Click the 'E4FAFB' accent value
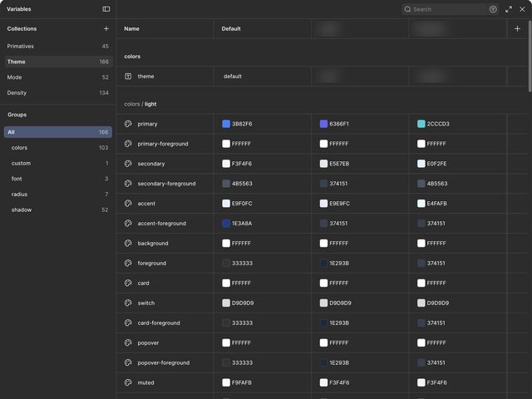Screen dimensions: 532x399 point(436,204)
